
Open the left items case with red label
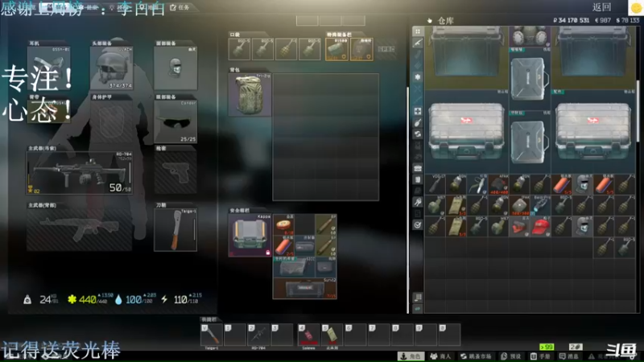click(x=466, y=131)
